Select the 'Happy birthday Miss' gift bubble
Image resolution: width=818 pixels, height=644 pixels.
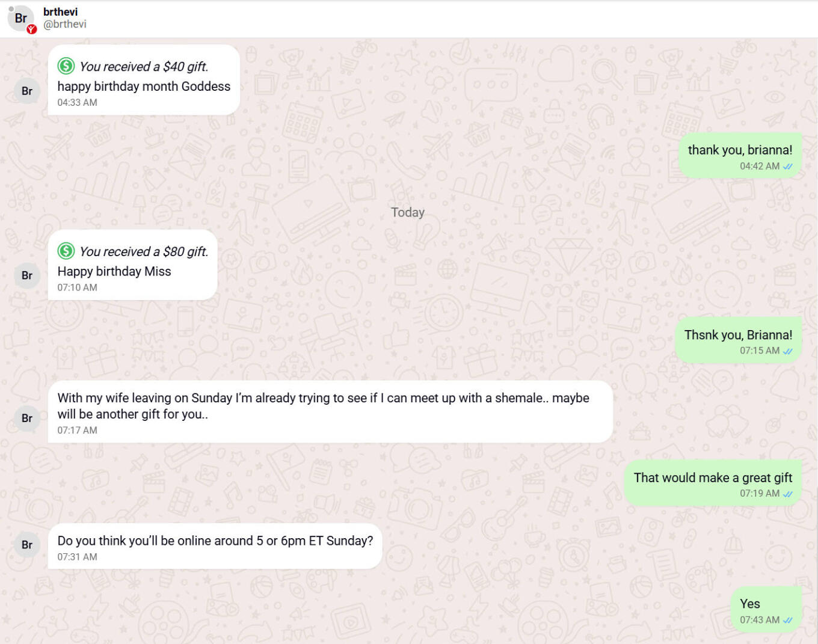[132, 265]
